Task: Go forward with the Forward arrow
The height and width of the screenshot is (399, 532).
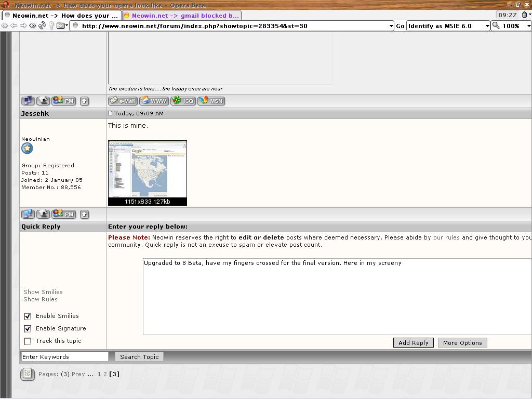Action: click(x=23, y=26)
